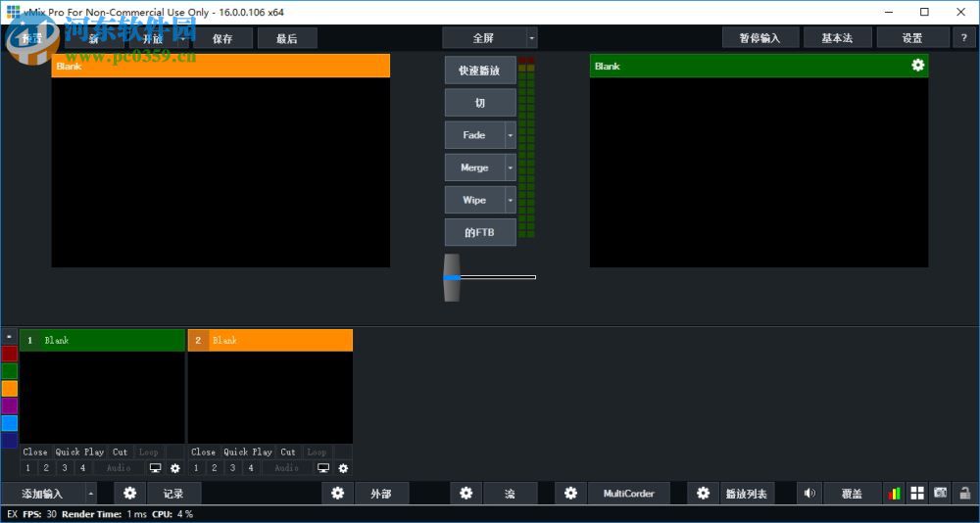
Task: Click input 2 black preview thumbnail
Action: pos(270,398)
